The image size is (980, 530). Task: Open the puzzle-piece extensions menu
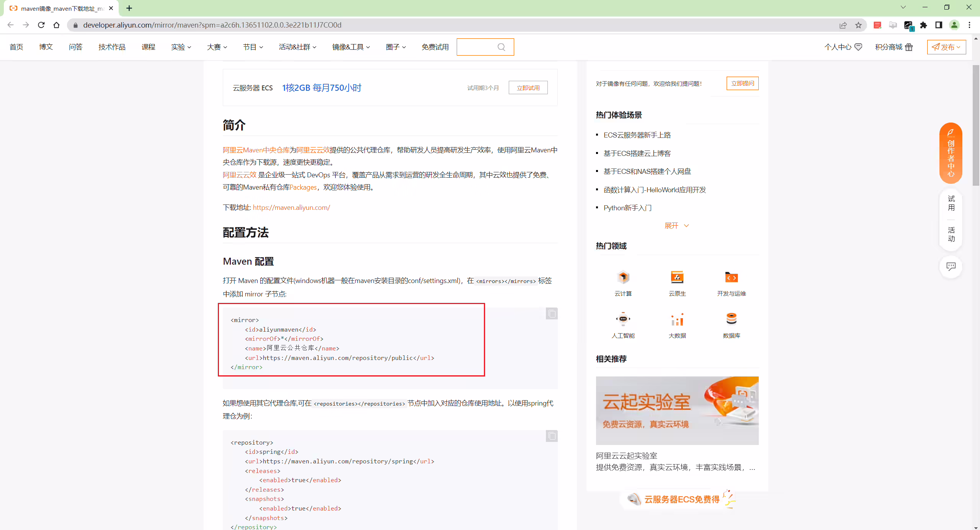click(924, 25)
